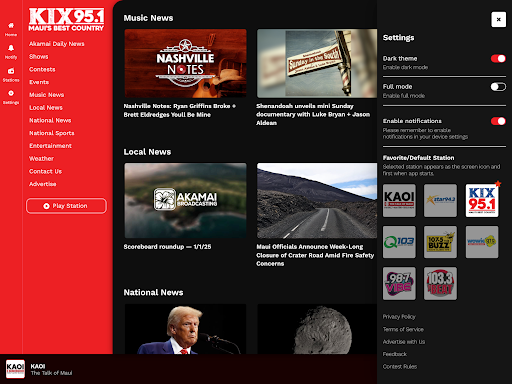Image resolution: width=512 pixels, height=384 pixels.
Task: Open the Nashville Notes article thumbnail
Action: click(185, 63)
